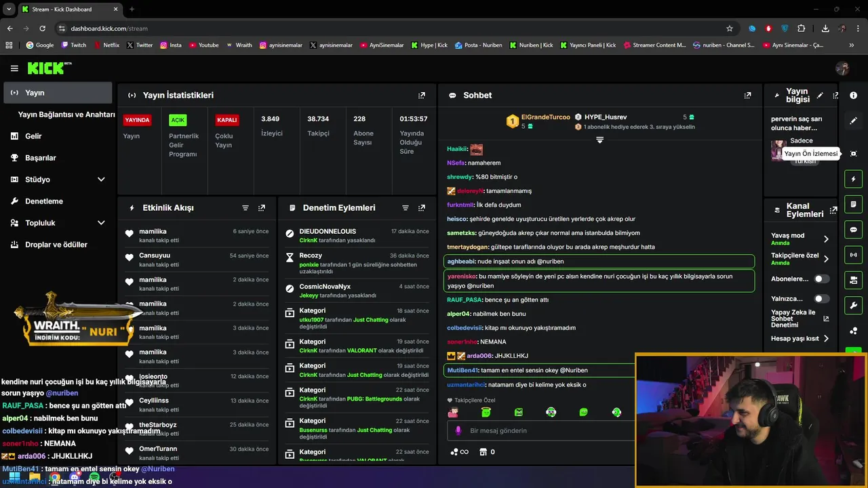Viewport: 868px width, 488px height.
Task: Toggle the note widget in right rail
Action: point(854,204)
